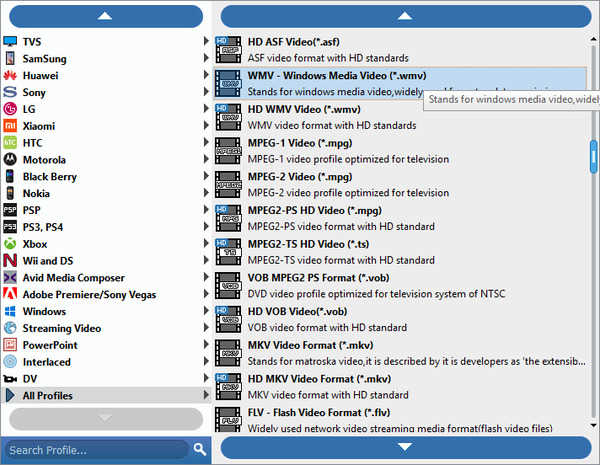
Task: Select the Xbox logo icon
Action: pos(10,244)
